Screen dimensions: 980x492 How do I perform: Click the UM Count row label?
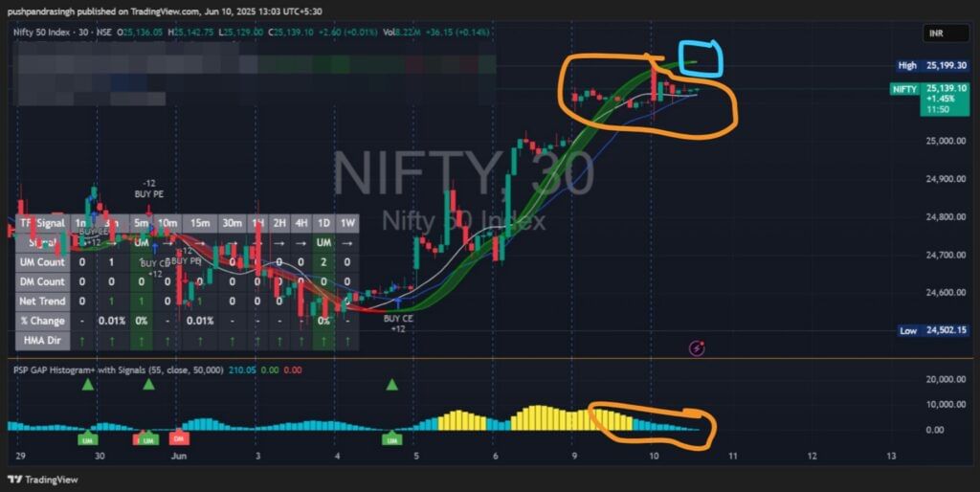click(x=42, y=262)
